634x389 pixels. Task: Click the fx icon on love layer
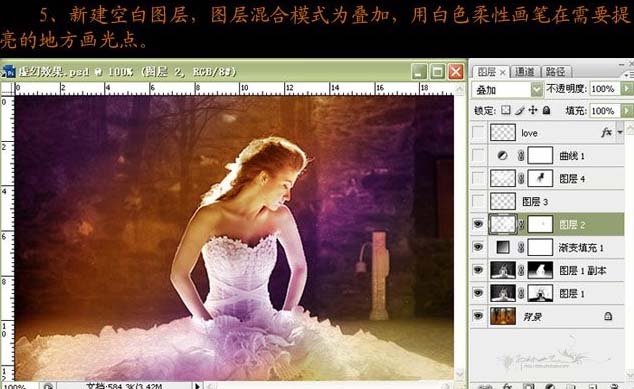coord(606,133)
